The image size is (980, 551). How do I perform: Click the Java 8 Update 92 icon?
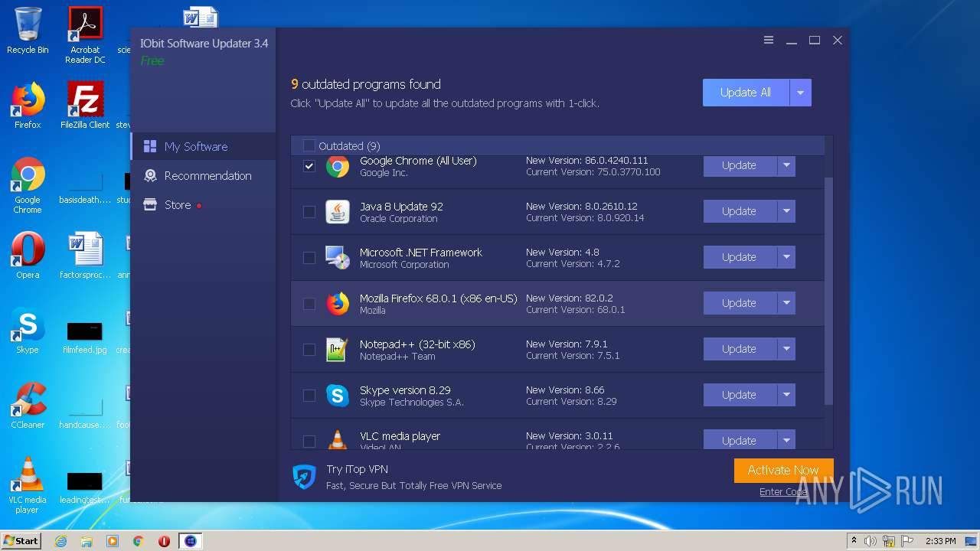point(338,212)
